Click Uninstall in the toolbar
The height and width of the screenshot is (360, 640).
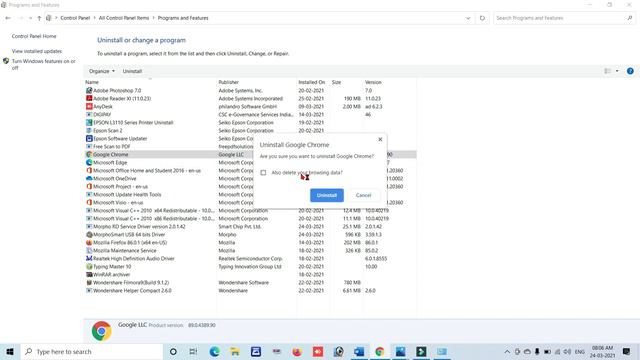pos(132,71)
